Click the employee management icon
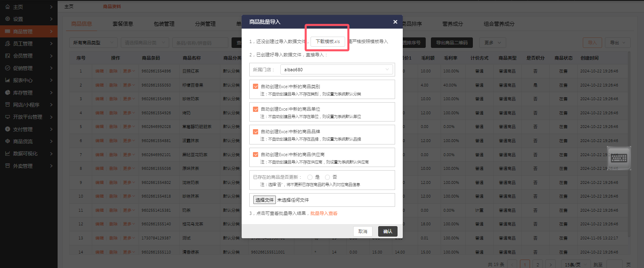The height and width of the screenshot is (268, 644). click(8, 43)
